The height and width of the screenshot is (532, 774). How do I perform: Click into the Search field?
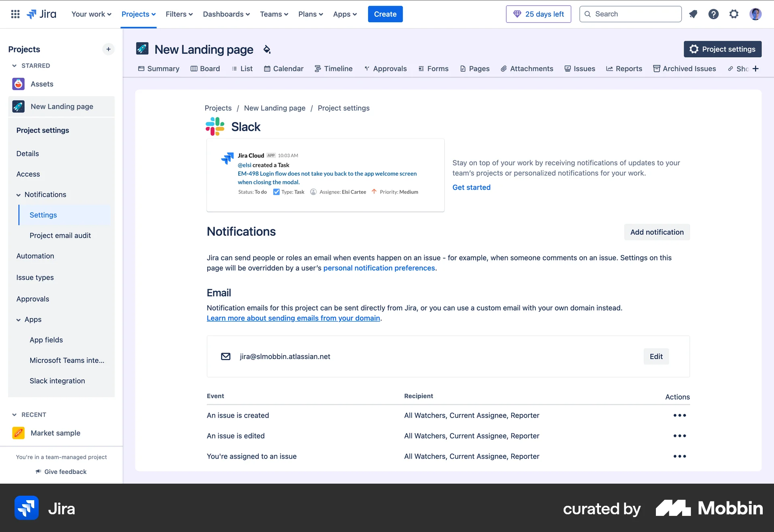pyautogui.click(x=630, y=14)
